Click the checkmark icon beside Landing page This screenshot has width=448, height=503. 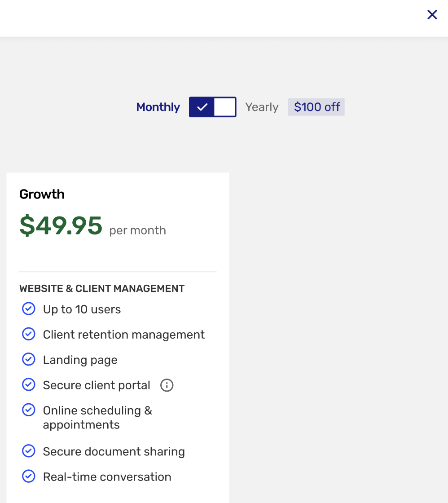[28, 359]
